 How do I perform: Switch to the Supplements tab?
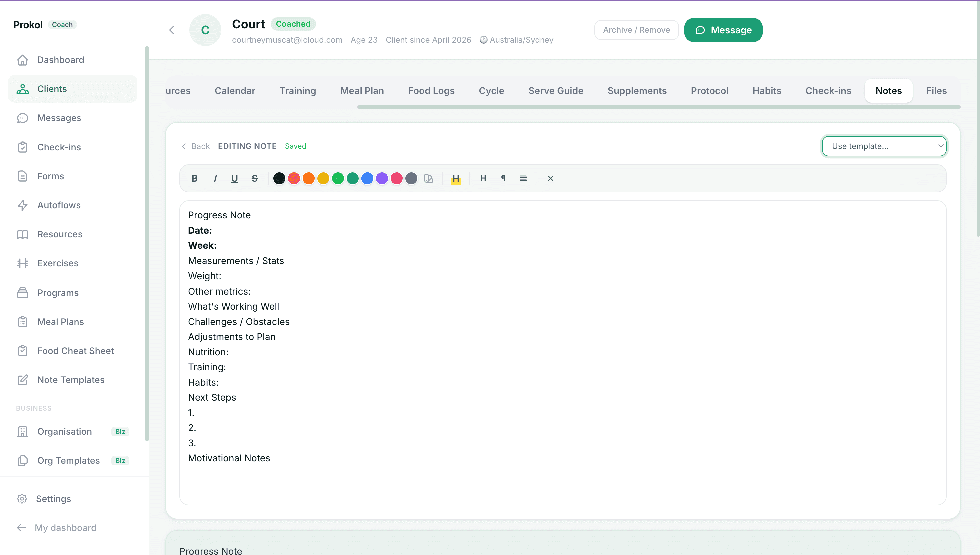[x=637, y=91]
